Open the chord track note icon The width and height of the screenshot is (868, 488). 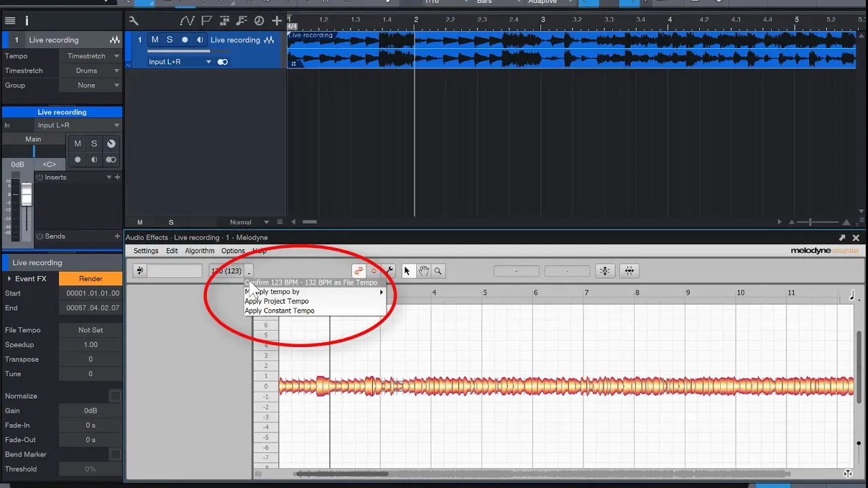[241, 21]
